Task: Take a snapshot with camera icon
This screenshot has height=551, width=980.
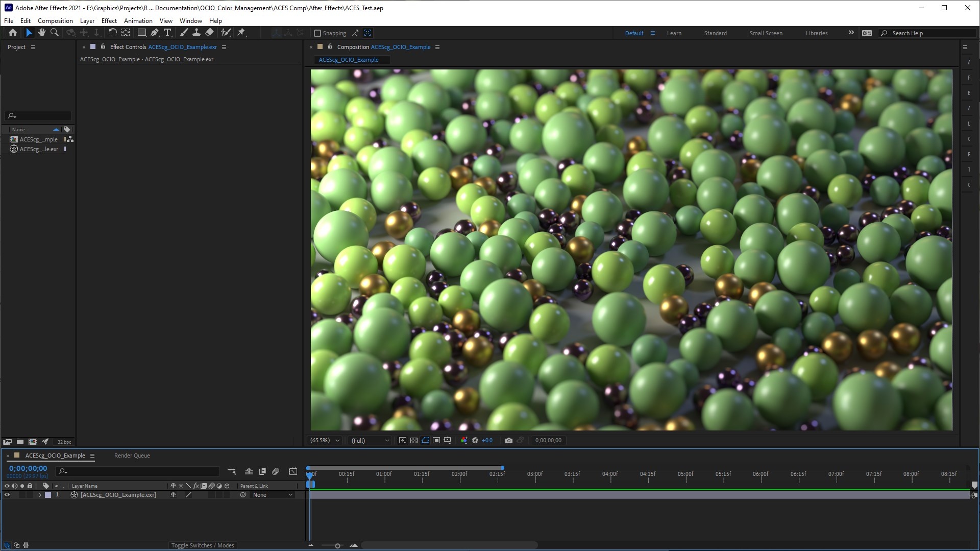Action: (x=508, y=440)
